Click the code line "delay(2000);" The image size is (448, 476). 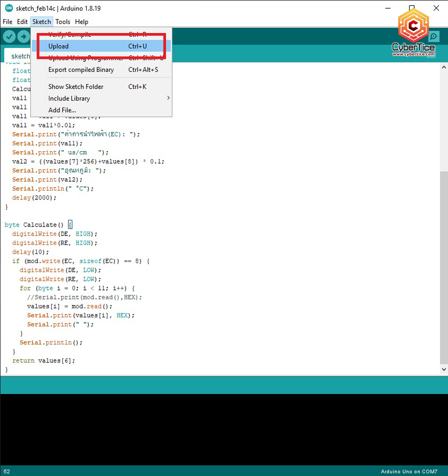[x=34, y=198]
